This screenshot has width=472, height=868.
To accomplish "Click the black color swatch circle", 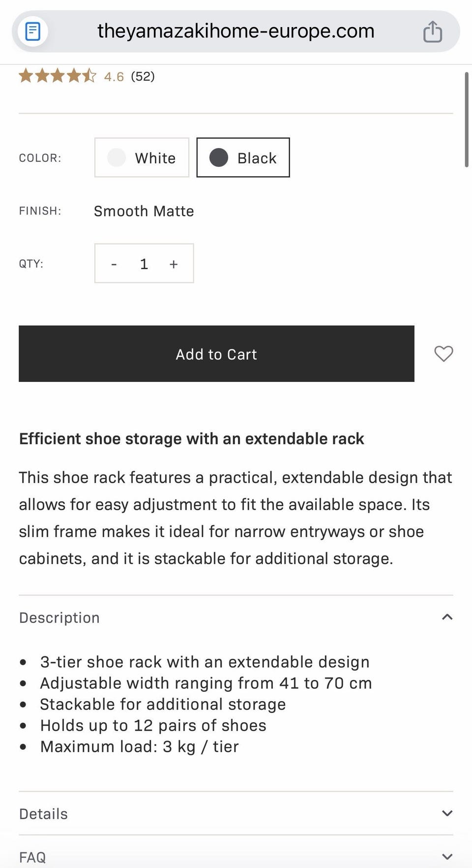I will pos(219,158).
